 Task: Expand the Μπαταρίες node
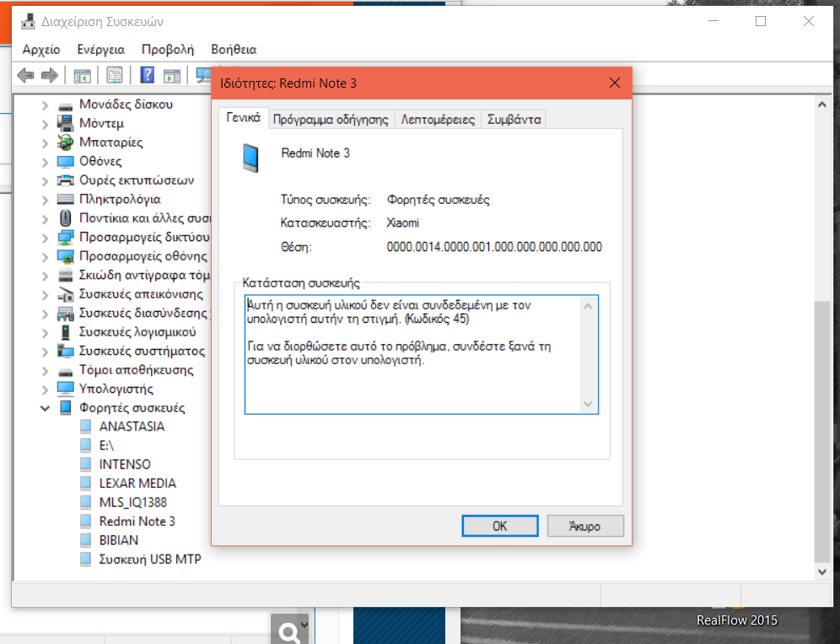click(x=45, y=143)
